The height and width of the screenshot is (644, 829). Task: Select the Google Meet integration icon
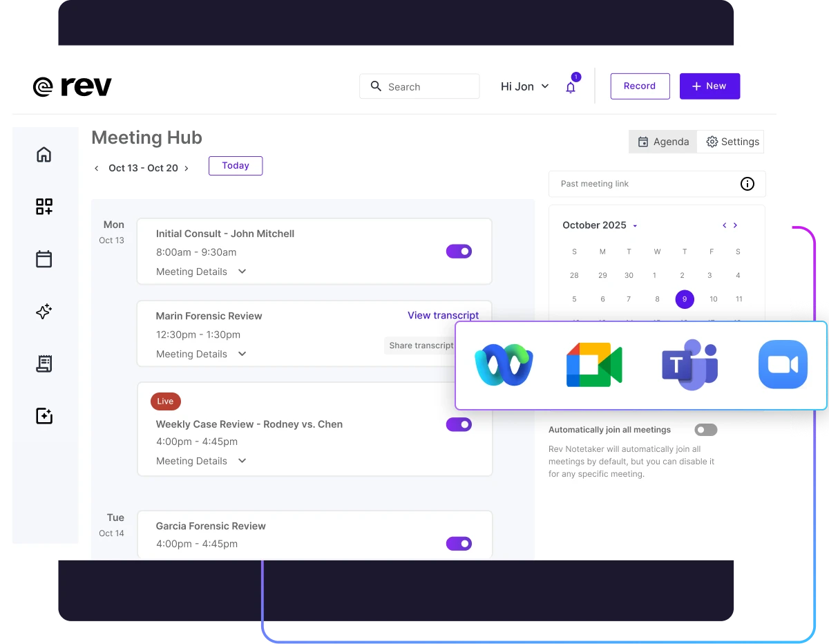tap(594, 365)
